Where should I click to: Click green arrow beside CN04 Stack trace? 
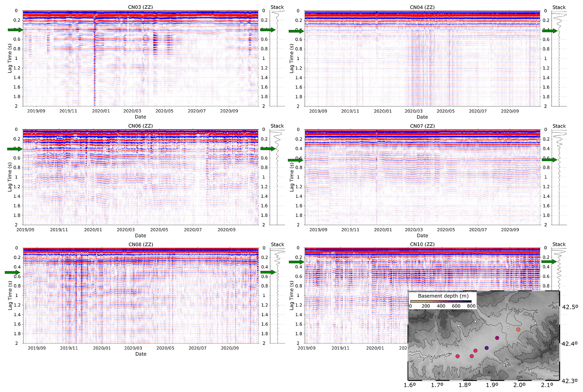(549, 31)
